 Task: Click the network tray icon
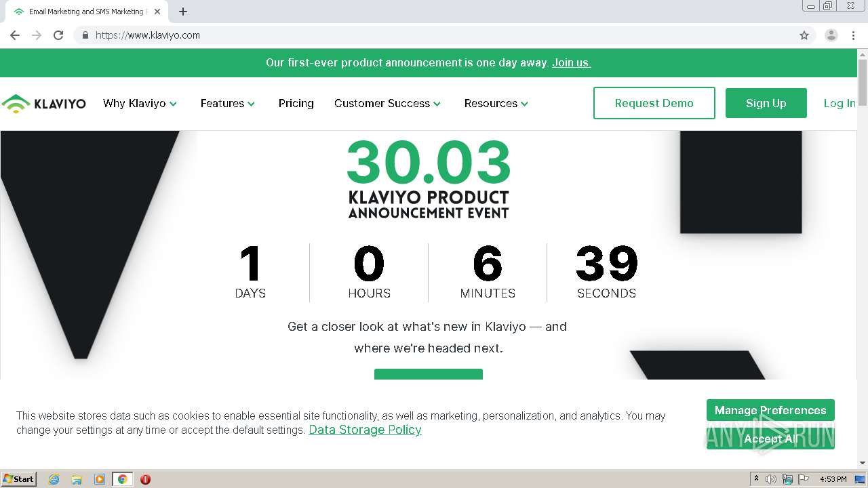click(787, 479)
